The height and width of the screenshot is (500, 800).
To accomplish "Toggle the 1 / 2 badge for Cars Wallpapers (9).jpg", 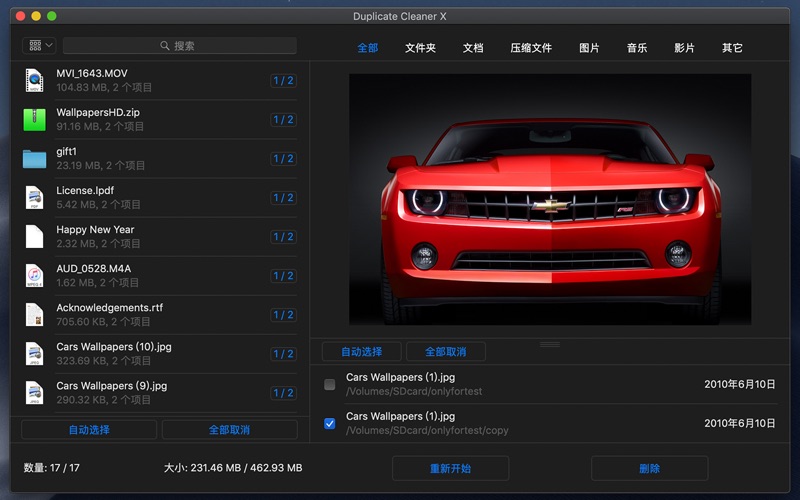I will pos(283,393).
